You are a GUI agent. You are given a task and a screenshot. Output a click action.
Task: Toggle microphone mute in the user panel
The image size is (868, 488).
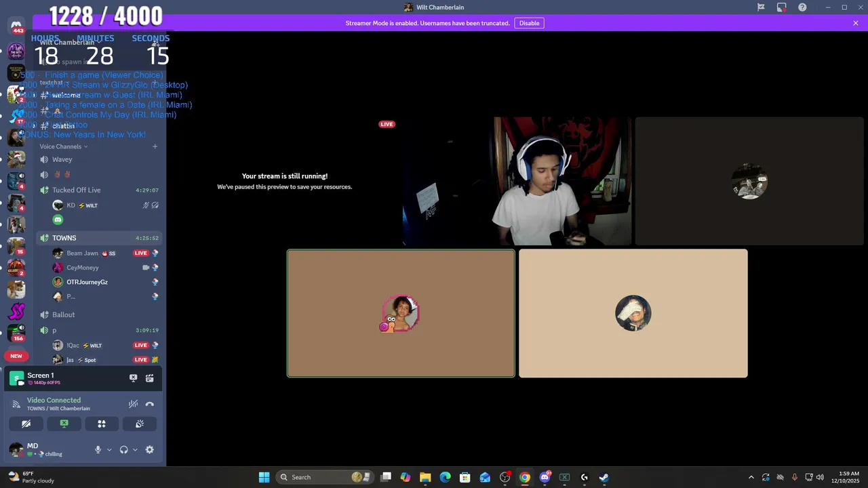(x=98, y=449)
